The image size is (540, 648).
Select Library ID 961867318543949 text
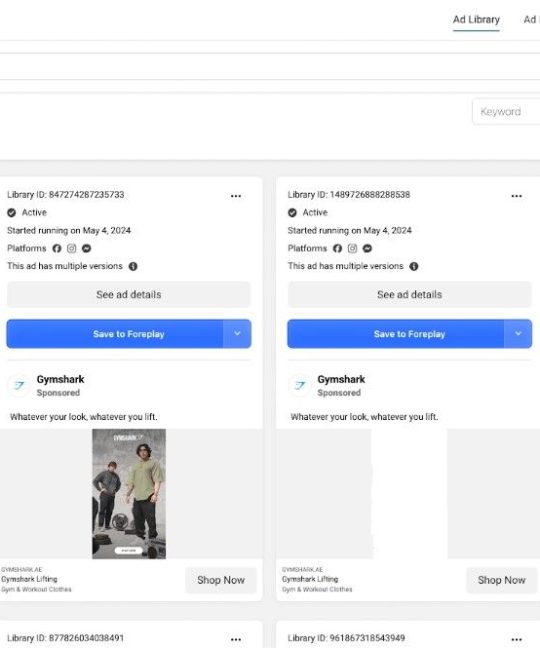coord(346,638)
